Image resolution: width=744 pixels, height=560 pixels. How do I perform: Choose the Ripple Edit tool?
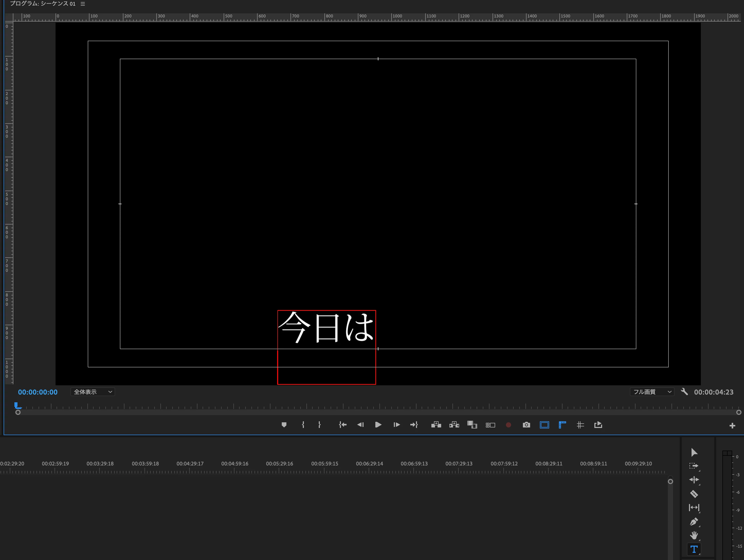(x=694, y=480)
